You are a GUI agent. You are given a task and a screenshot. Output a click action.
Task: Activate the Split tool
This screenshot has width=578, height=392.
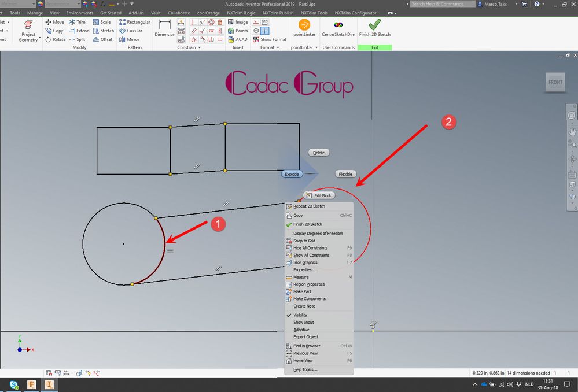click(77, 39)
